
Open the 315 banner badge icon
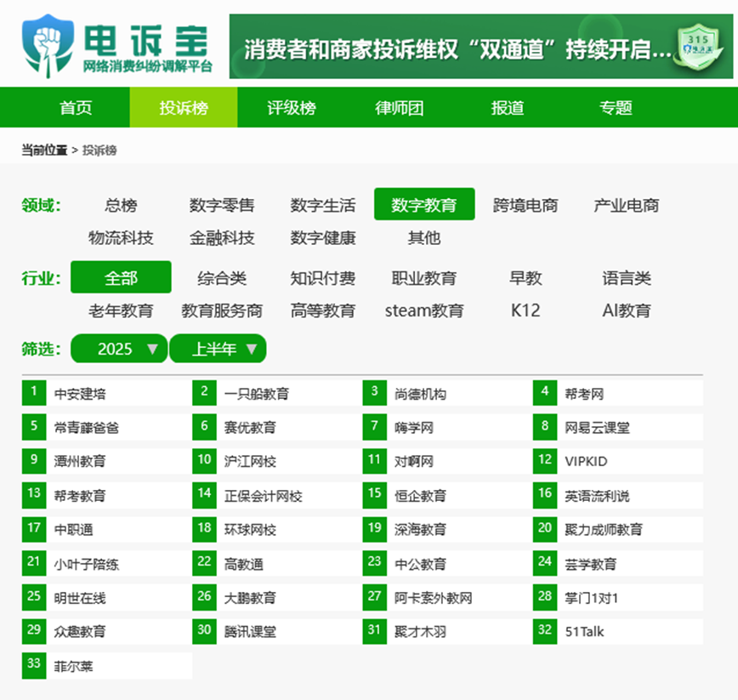pyautogui.click(x=699, y=48)
